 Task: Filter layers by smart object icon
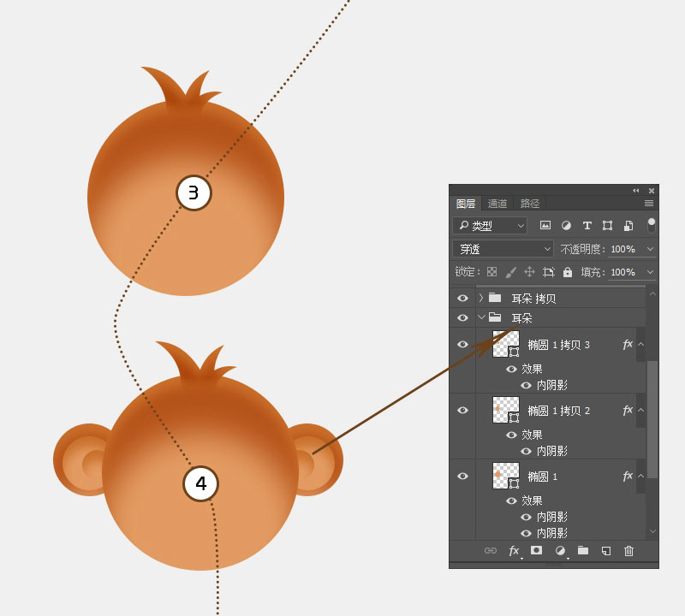click(628, 225)
